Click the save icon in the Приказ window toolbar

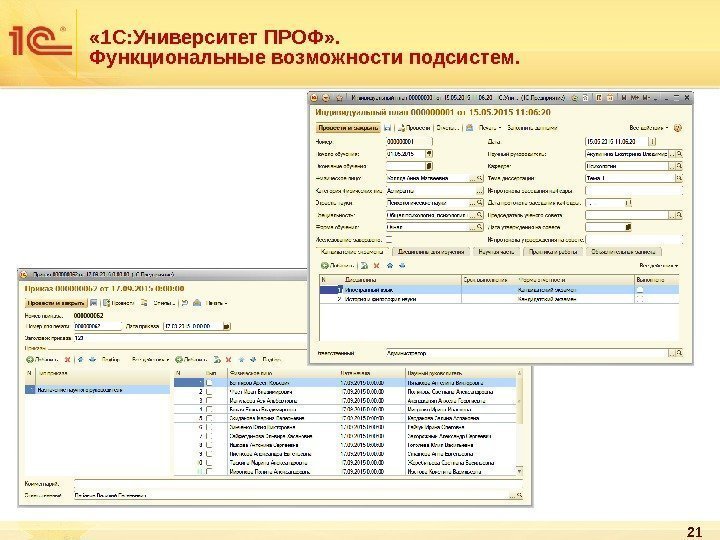click(x=94, y=303)
